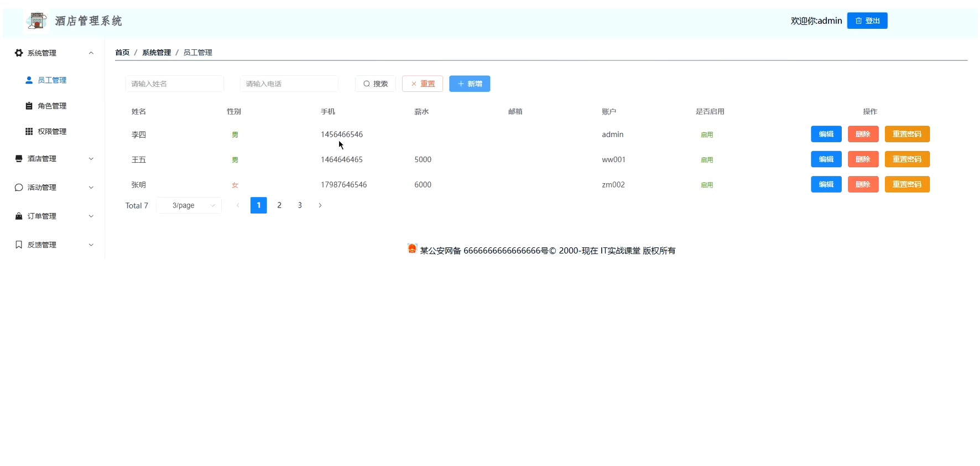Click the bookmark icon beside 反馈管理
This screenshot has height=466, width=980.
19,245
